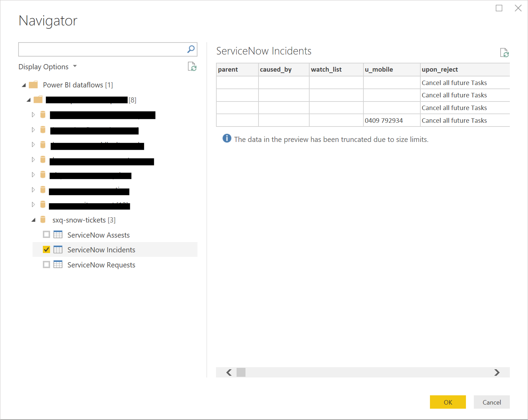The height and width of the screenshot is (420, 528).
Task: Expand the fourth redacted dataflow in the tree
Action: point(33,159)
